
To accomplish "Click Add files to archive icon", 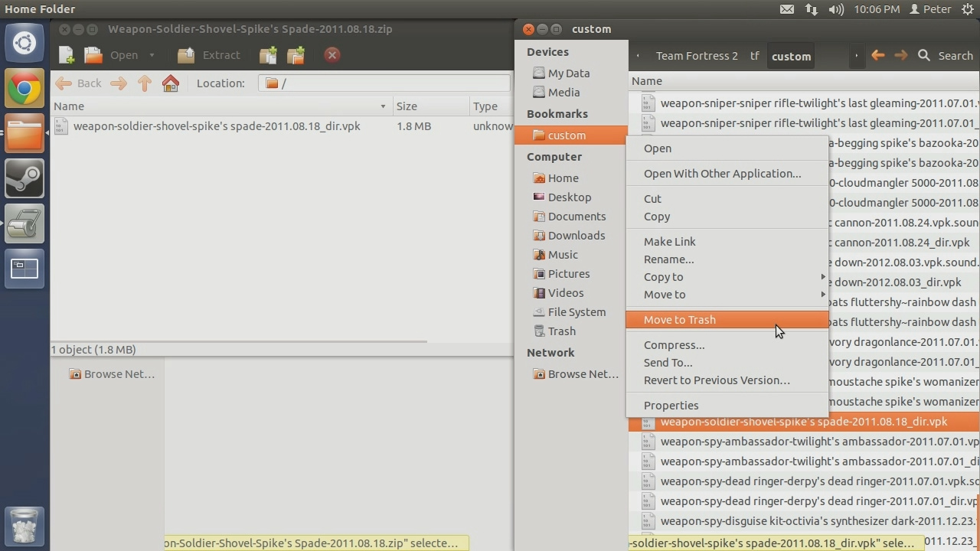I will 268,55.
